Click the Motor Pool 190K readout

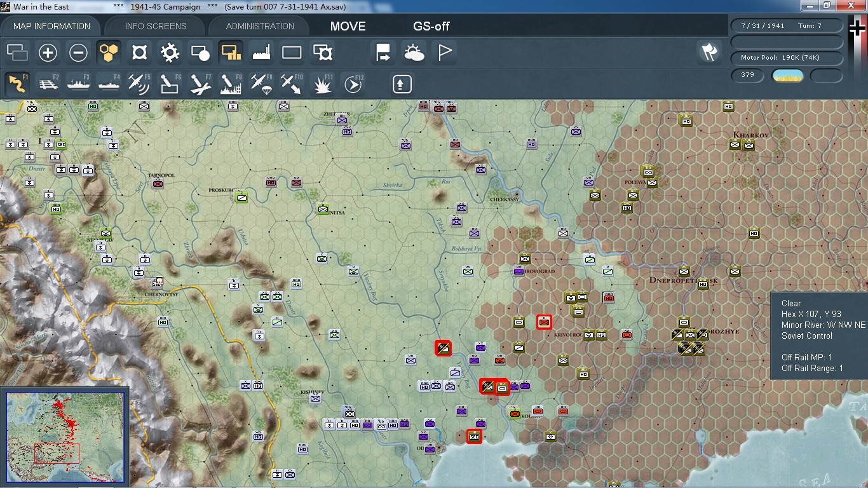787,58
